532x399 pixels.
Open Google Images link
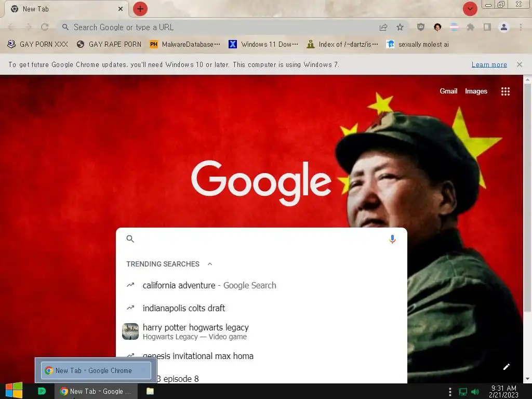[476, 91]
